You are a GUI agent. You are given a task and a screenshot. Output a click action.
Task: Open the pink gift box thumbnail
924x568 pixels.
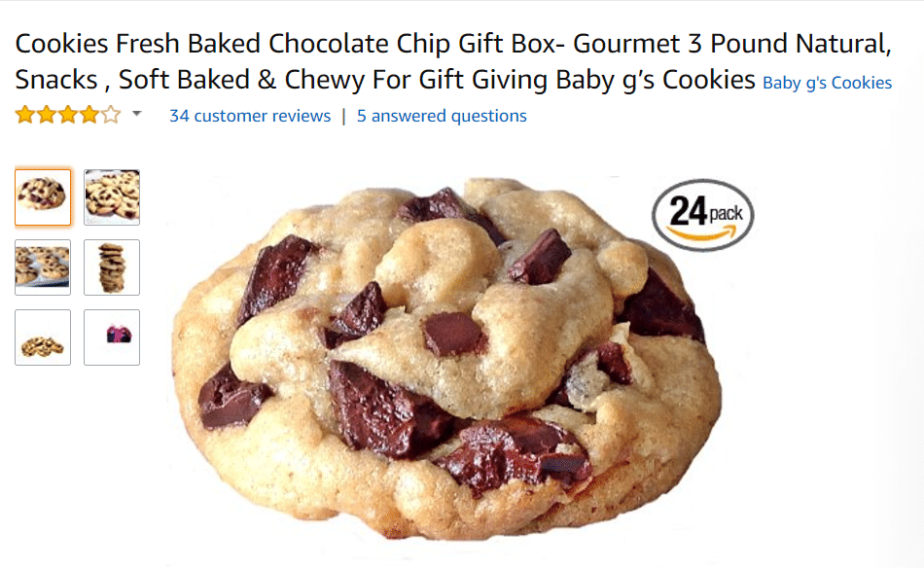112,337
